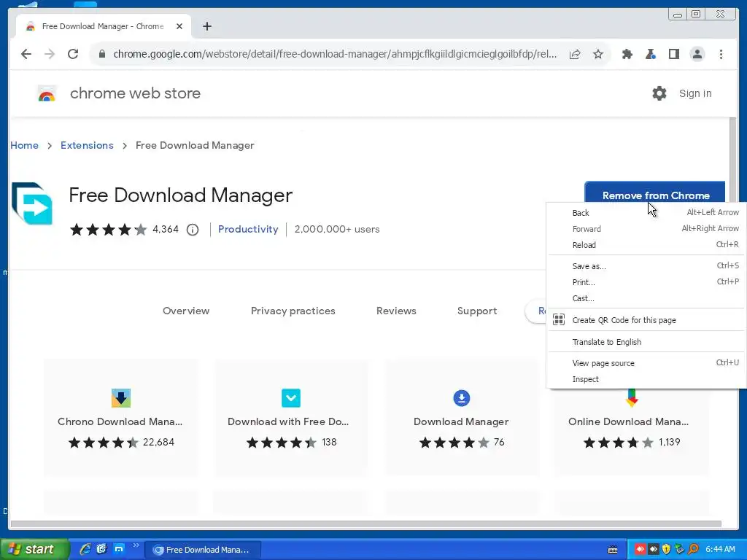
Task: Click the 6:44 AM taskbar clock
Action: tap(720, 550)
